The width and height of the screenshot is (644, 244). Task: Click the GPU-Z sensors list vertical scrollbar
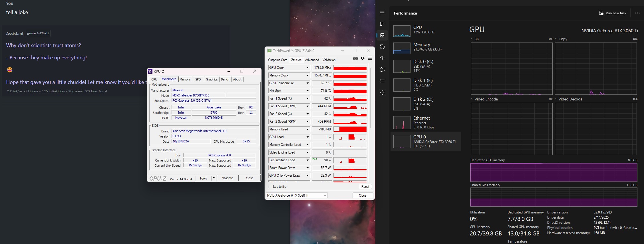(x=371, y=98)
